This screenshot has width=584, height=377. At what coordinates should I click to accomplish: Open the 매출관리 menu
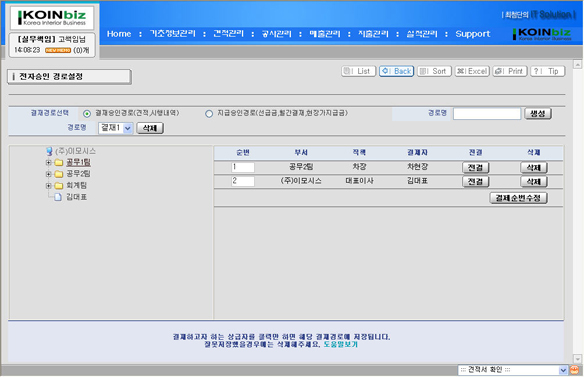pos(325,34)
